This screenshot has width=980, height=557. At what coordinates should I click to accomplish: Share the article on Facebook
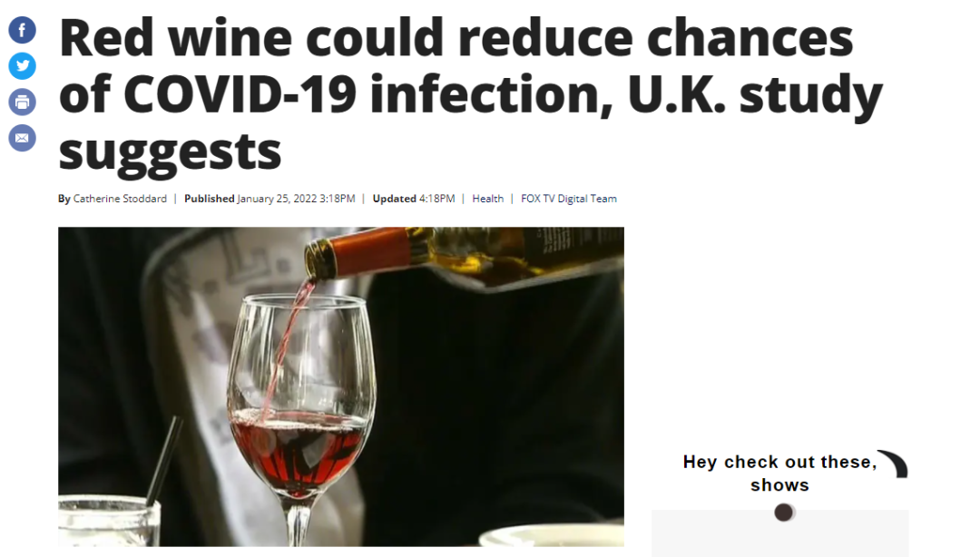(22, 30)
